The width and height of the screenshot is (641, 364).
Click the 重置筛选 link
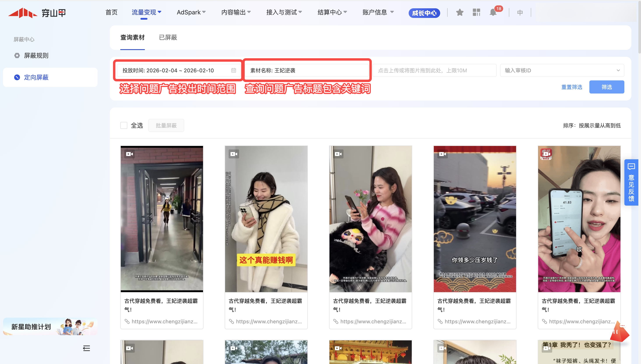[572, 87]
